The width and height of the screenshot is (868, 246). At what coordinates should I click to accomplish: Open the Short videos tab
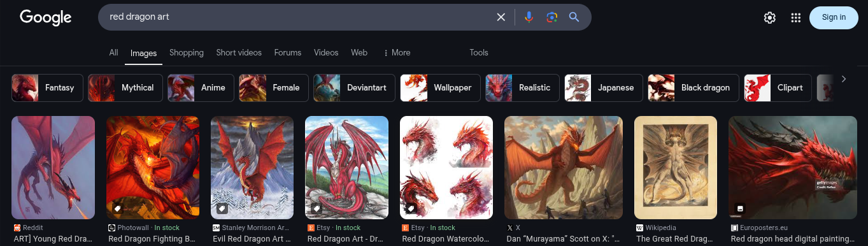coord(239,52)
